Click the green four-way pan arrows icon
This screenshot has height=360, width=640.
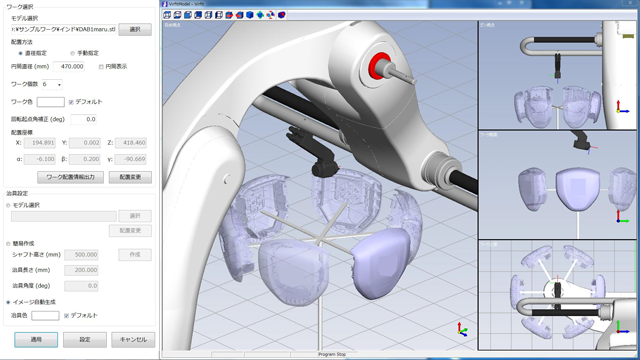[260, 15]
